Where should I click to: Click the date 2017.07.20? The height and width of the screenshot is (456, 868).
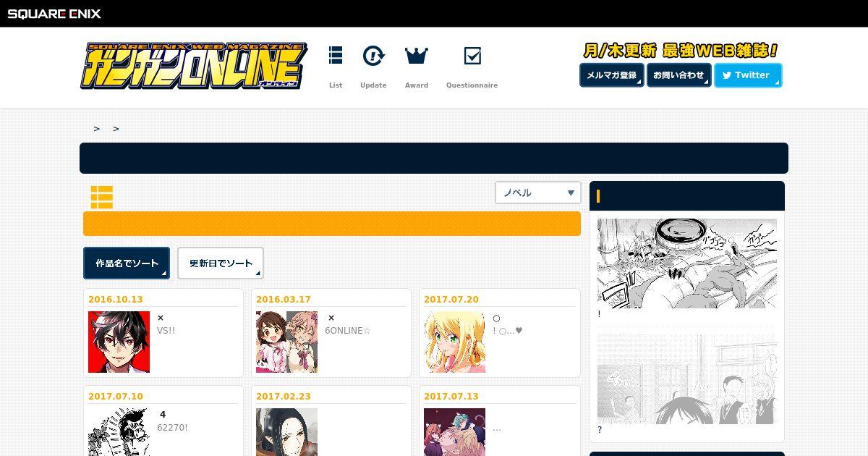tap(451, 300)
